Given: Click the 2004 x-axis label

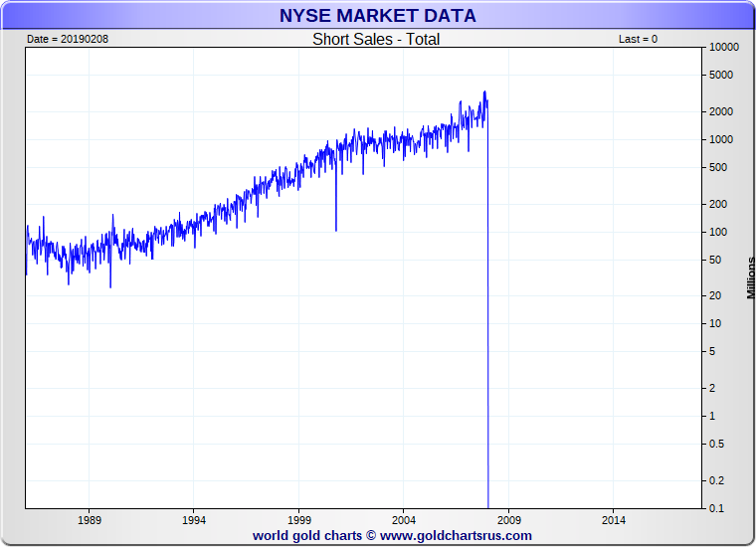Looking at the screenshot, I should (404, 520).
